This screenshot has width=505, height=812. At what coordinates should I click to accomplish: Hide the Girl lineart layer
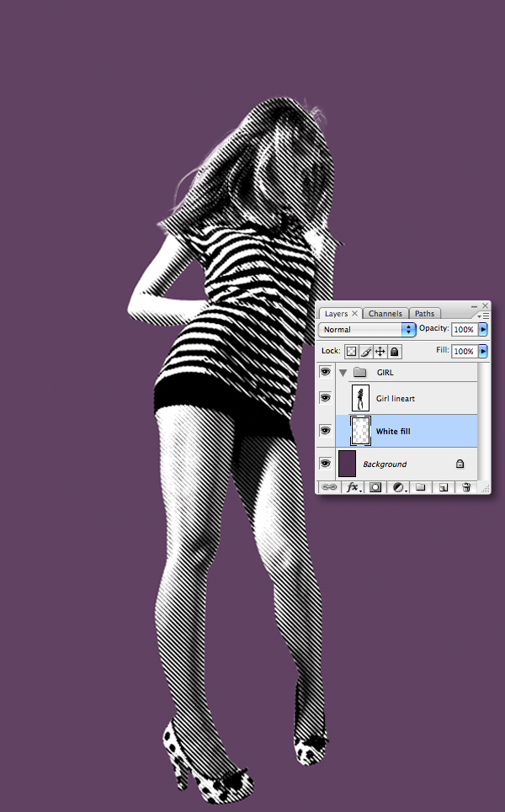tap(325, 398)
